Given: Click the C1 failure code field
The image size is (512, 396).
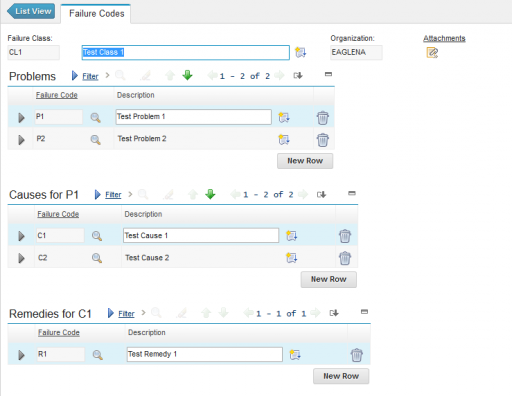Looking at the screenshot, I should click(60, 236).
